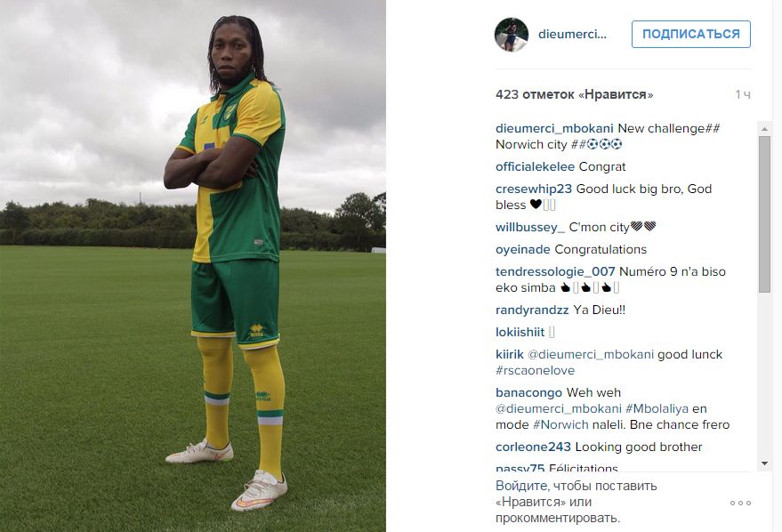Open cresewhip23 commenter profile
The width and height of the screenshot is (782, 532).
534,189
